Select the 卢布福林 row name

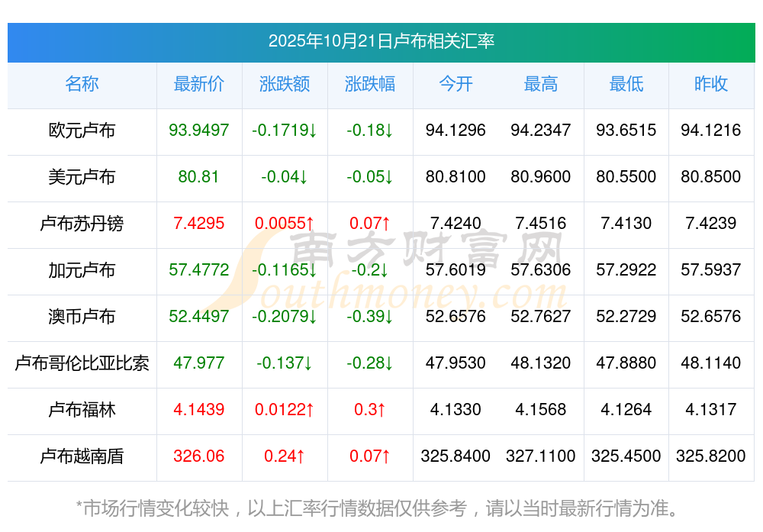pyautogui.click(x=82, y=410)
